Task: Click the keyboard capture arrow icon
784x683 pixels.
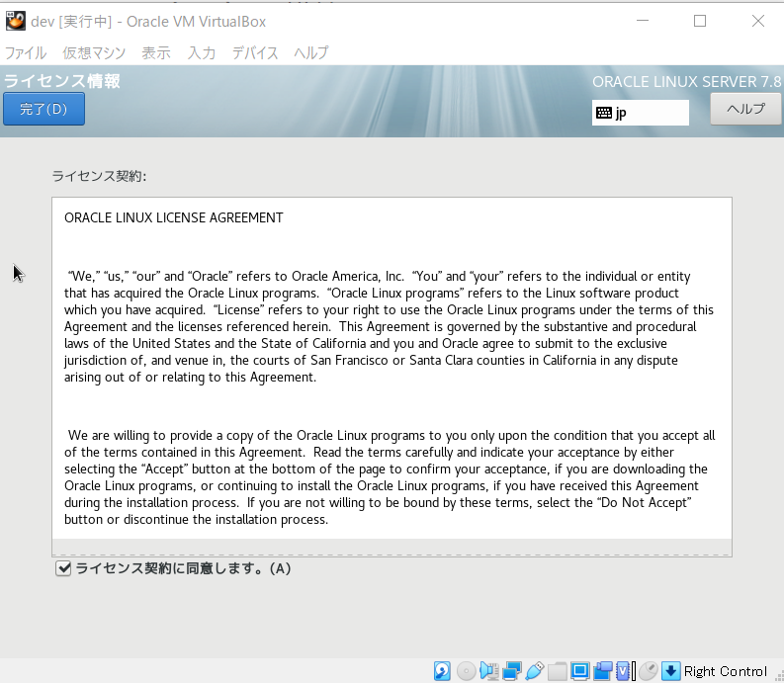Action: (x=671, y=670)
